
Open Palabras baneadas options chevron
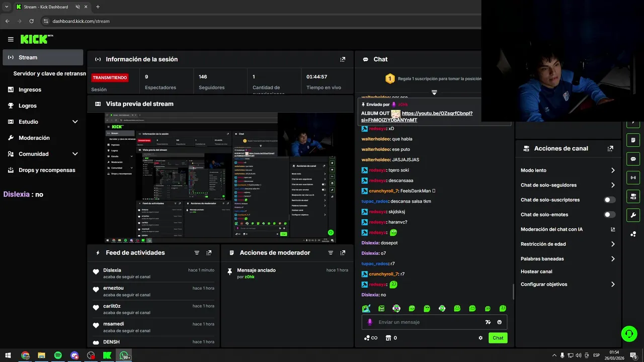click(613, 259)
